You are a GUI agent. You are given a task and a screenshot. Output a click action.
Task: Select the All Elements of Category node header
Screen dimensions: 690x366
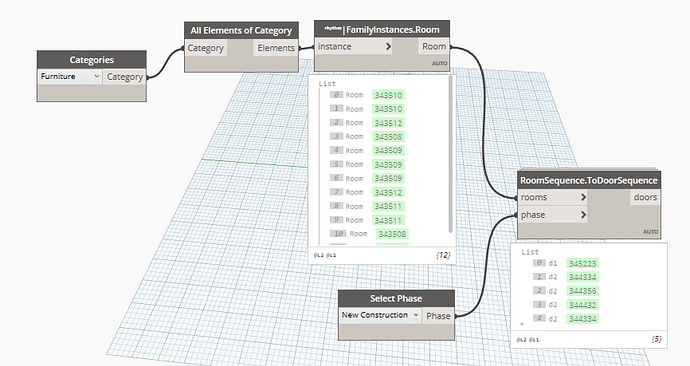pyautogui.click(x=241, y=31)
